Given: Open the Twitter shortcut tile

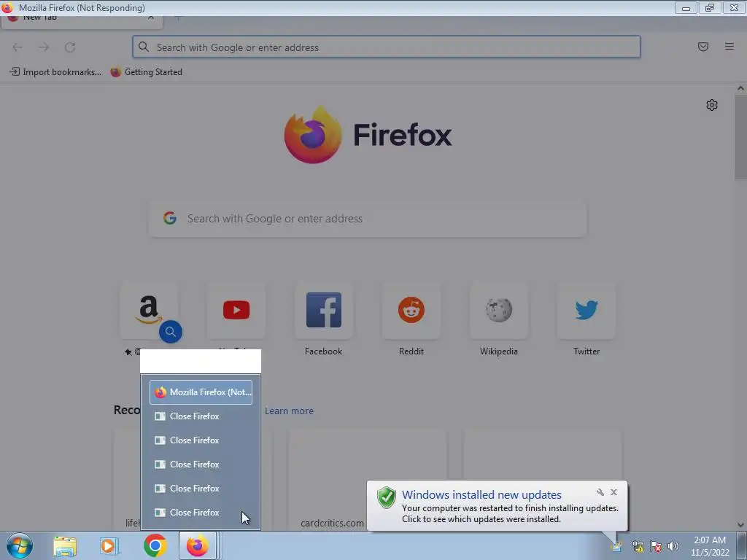Looking at the screenshot, I should click(587, 310).
